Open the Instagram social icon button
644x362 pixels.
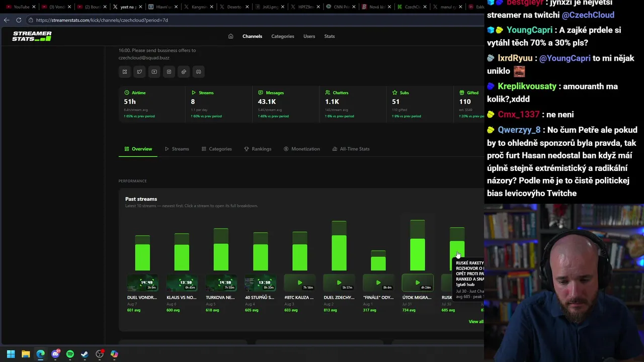click(169, 72)
